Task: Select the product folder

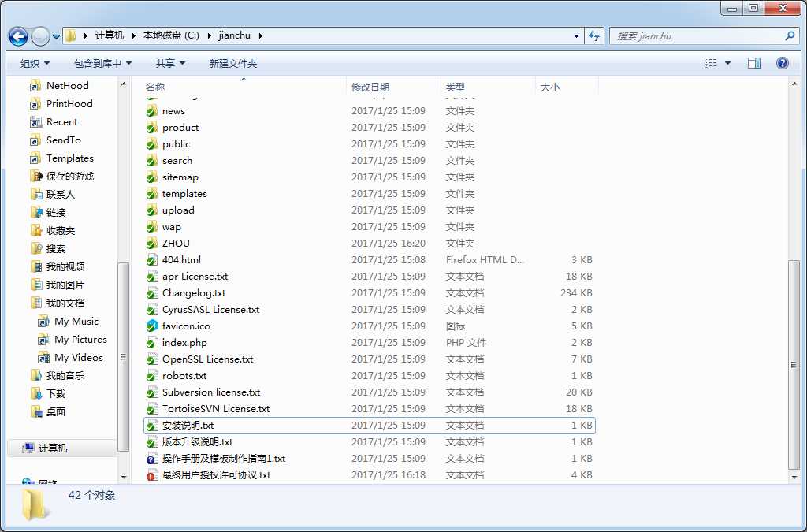Action: coord(180,127)
